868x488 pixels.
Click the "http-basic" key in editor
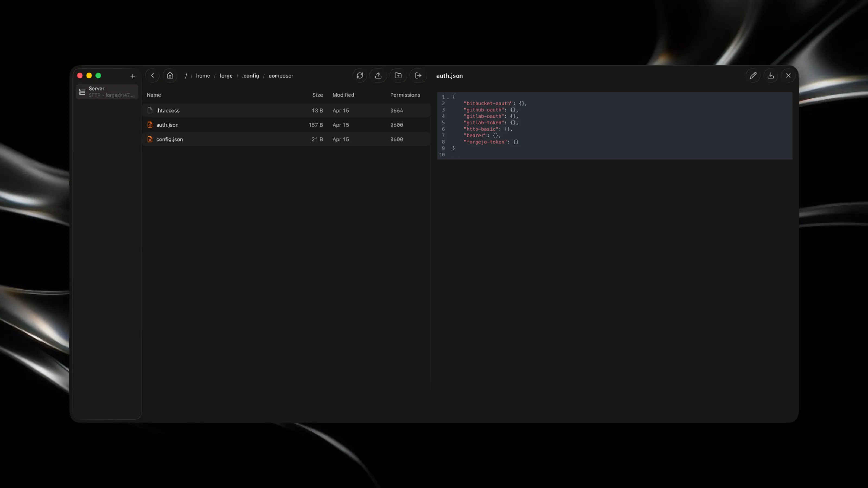point(481,129)
